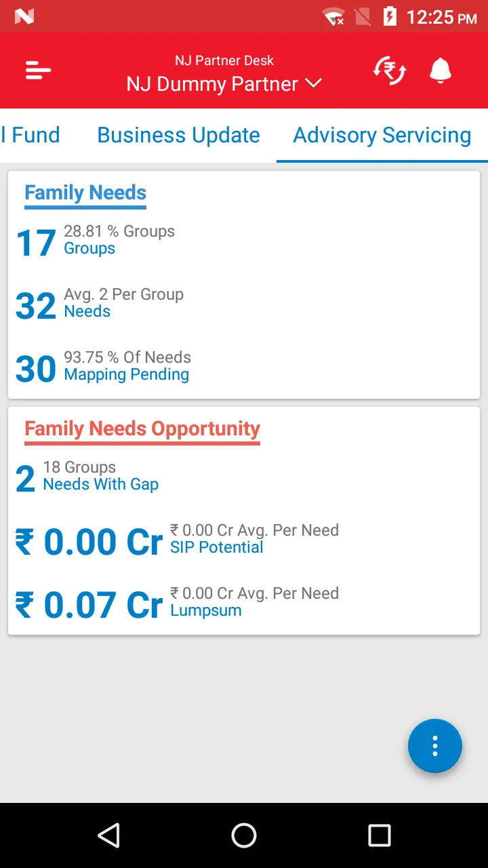Open notifications bell
This screenshot has height=868, width=488.
(441, 71)
